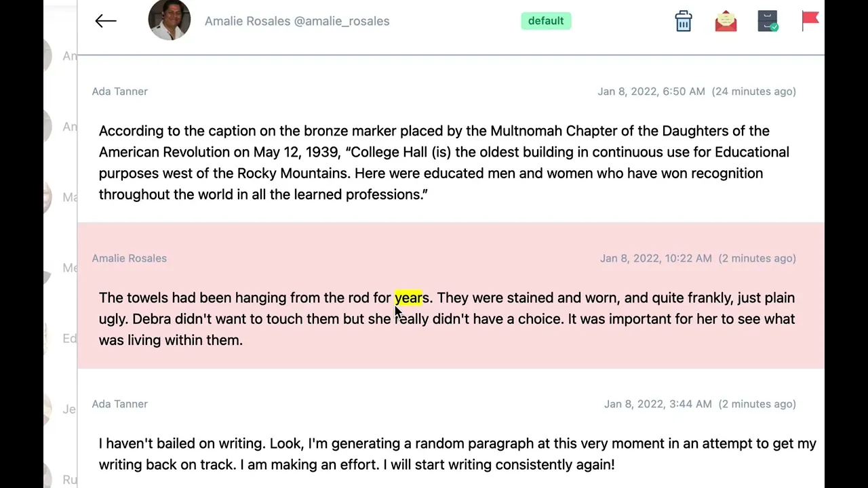
Task: Click the green "default" label badge
Action: [546, 21]
